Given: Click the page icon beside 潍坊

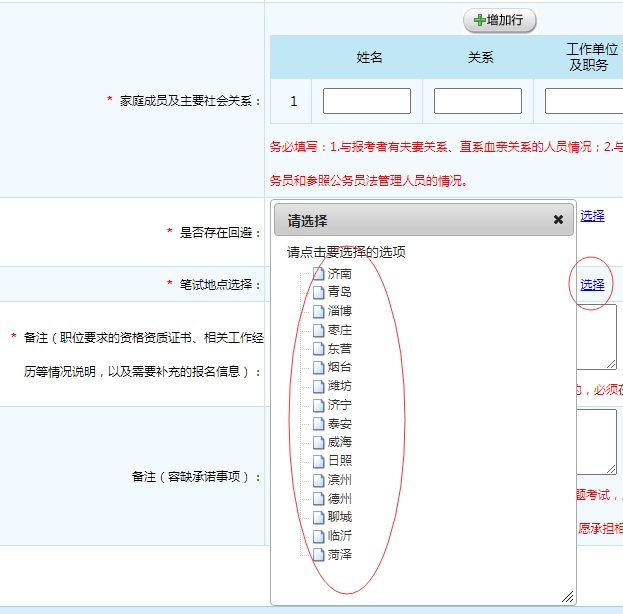Looking at the screenshot, I should tap(319, 386).
